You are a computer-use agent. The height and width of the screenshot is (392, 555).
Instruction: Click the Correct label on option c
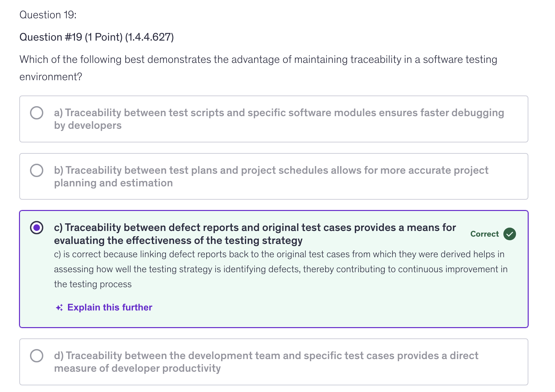click(484, 234)
